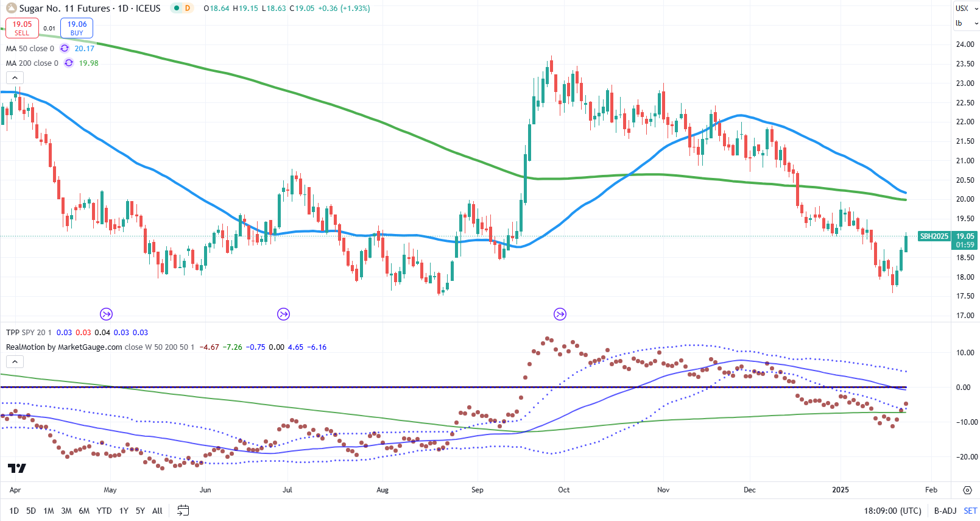Click the green market status dot indicator
This screenshot has height=521, width=980.
(176, 8)
